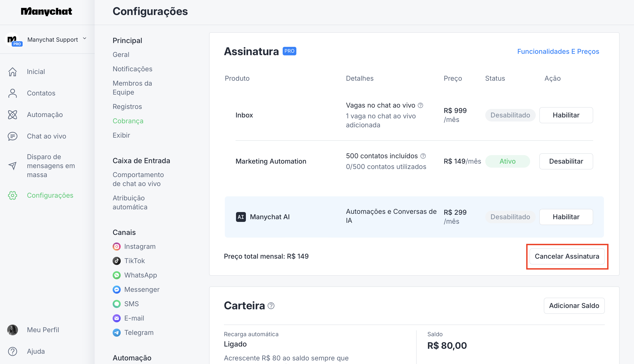634x364 pixels.
Task: Open Atribuição automática settings
Action: tap(130, 202)
